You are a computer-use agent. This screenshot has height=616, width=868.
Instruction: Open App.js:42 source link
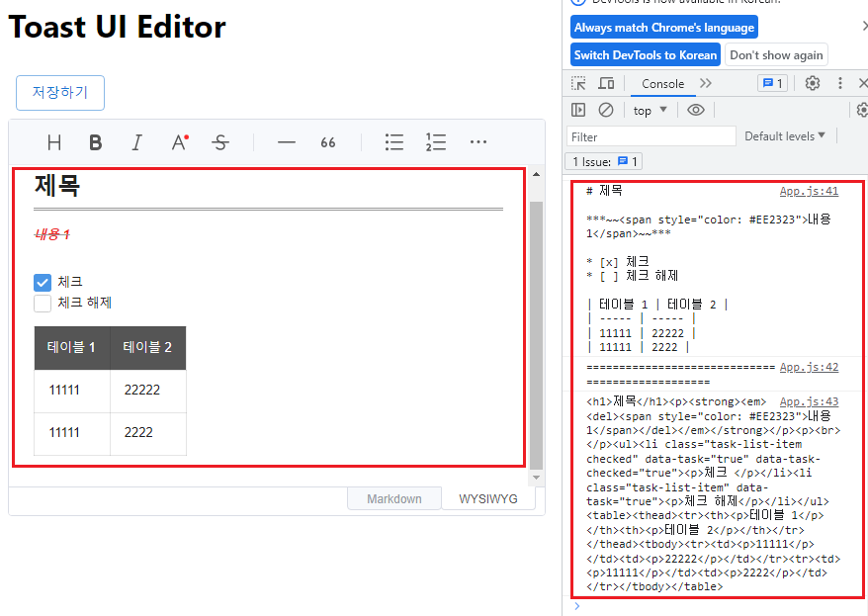[809, 367]
